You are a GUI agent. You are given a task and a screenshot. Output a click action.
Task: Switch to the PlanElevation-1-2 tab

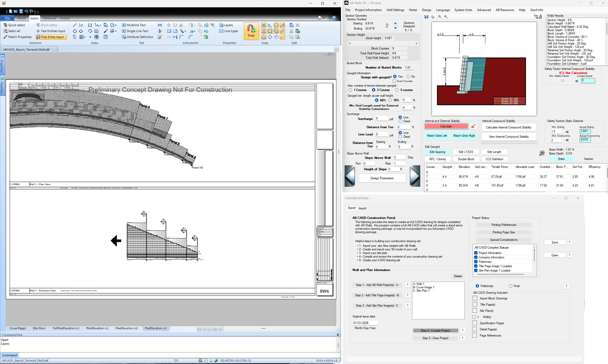click(126, 328)
